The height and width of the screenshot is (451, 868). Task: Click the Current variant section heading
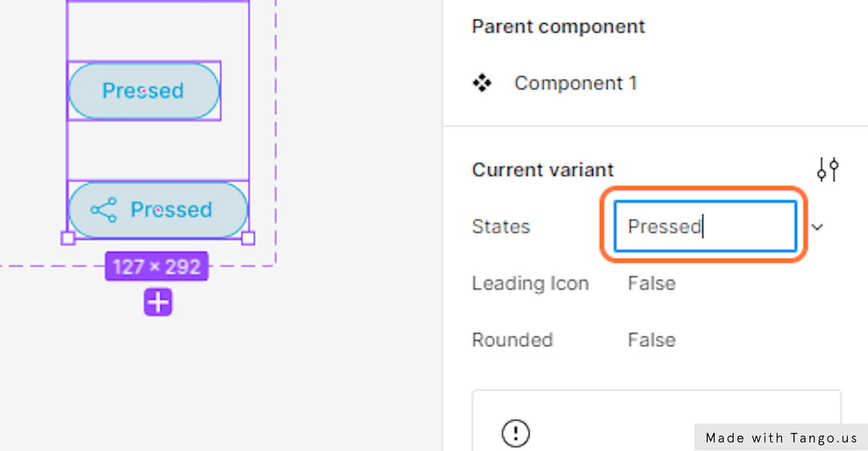coord(542,170)
